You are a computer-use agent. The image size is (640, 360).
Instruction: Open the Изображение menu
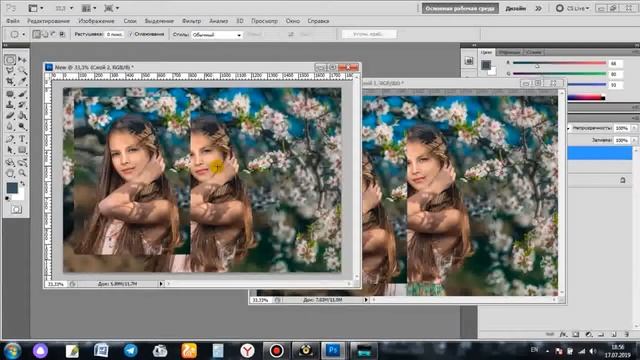[x=96, y=21]
